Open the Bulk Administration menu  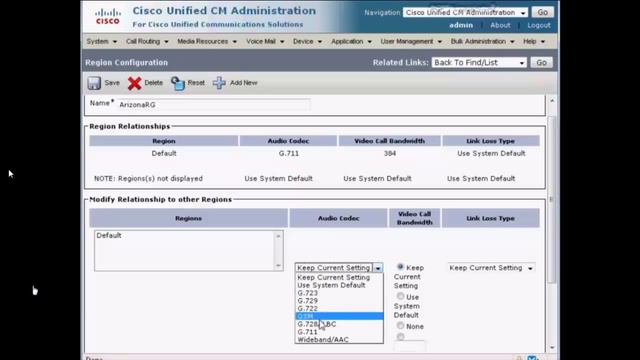pyautogui.click(x=482, y=41)
